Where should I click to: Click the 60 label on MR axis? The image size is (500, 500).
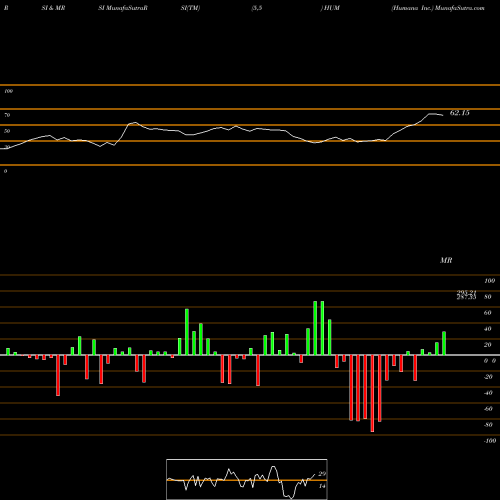click(x=488, y=313)
